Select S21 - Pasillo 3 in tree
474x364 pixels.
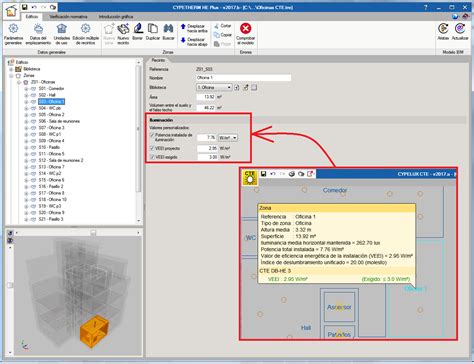point(51,219)
